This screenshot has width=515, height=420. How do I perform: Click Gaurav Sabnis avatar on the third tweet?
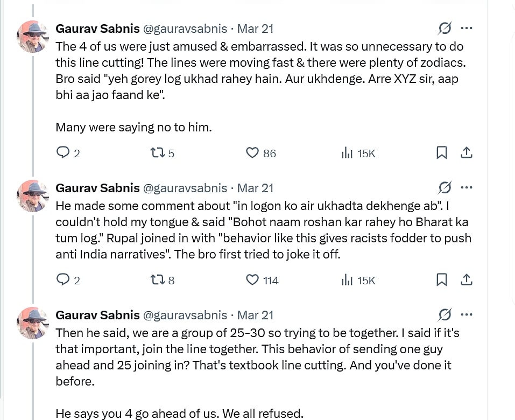33,323
